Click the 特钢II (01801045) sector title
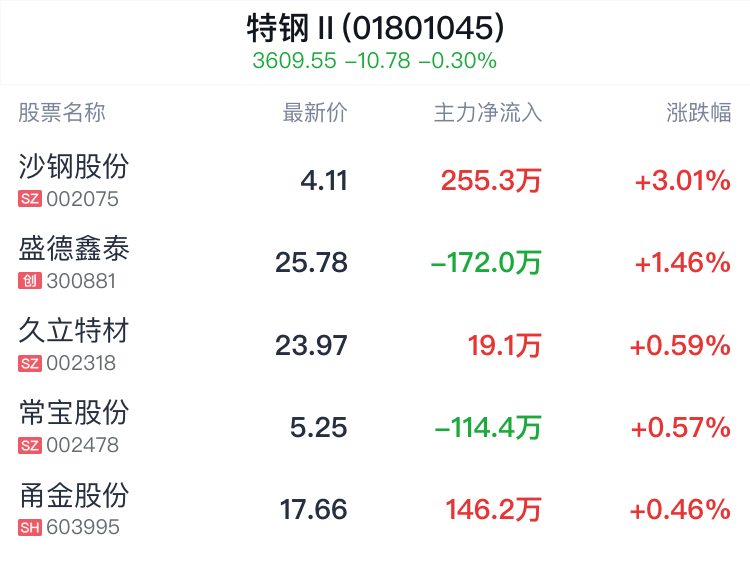The height and width of the screenshot is (564, 750). (x=375, y=28)
